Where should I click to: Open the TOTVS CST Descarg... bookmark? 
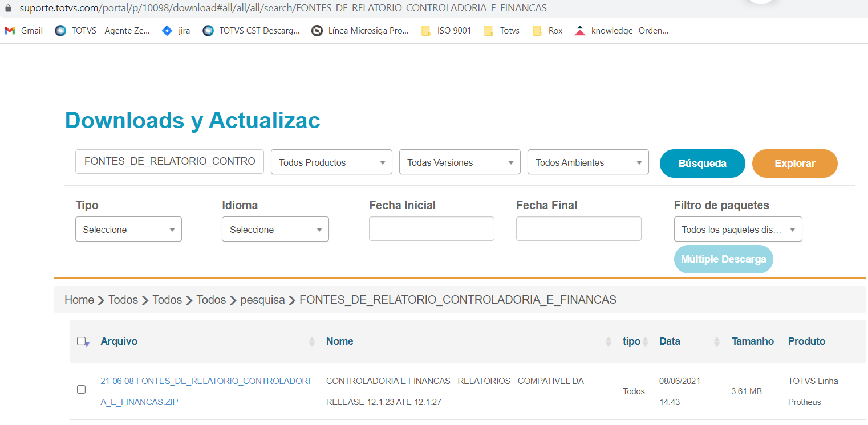tap(251, 31)
